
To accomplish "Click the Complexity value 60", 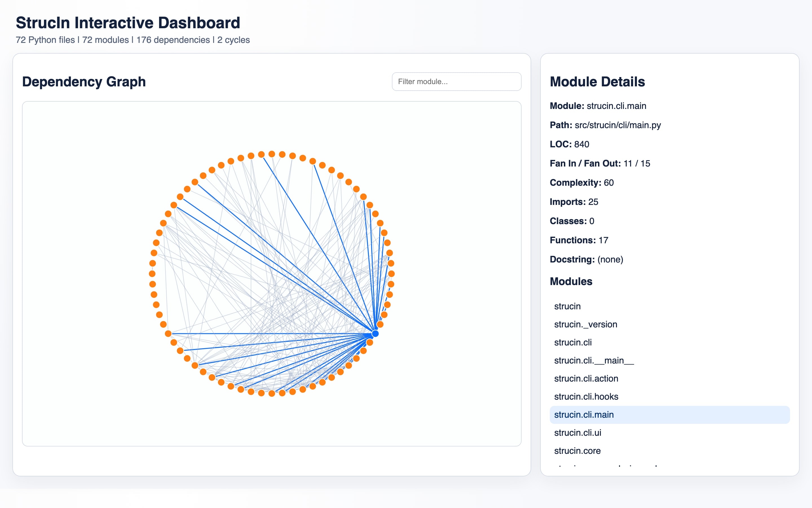I will click(609, 182).
